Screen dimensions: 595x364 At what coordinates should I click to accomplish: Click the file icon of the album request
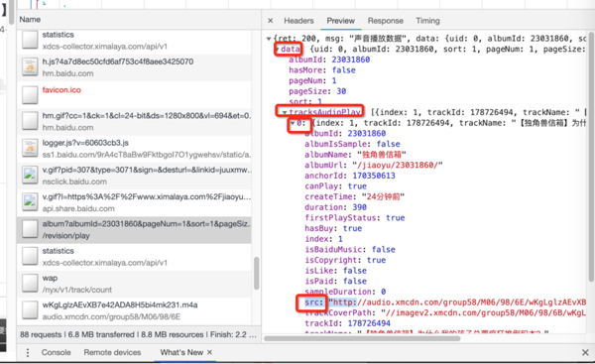(30, 229)
